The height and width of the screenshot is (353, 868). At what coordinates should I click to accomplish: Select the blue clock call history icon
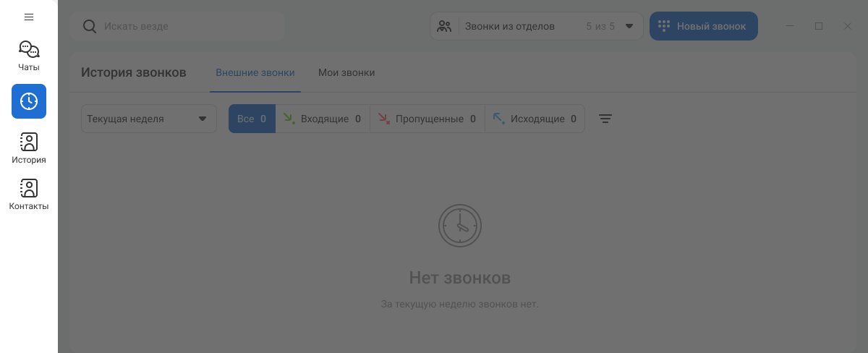(29, 101)
